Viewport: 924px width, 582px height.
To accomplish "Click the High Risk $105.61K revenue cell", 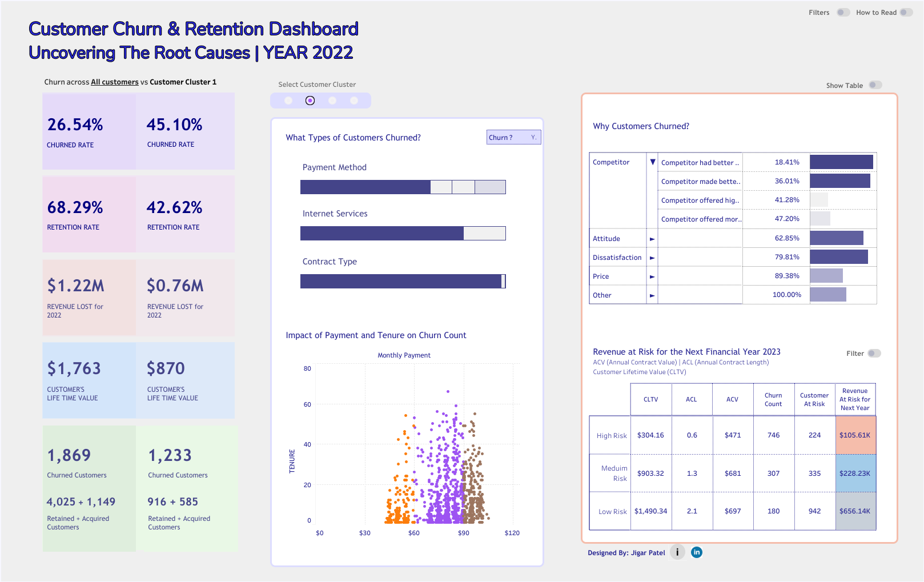I will click(855, 435).
